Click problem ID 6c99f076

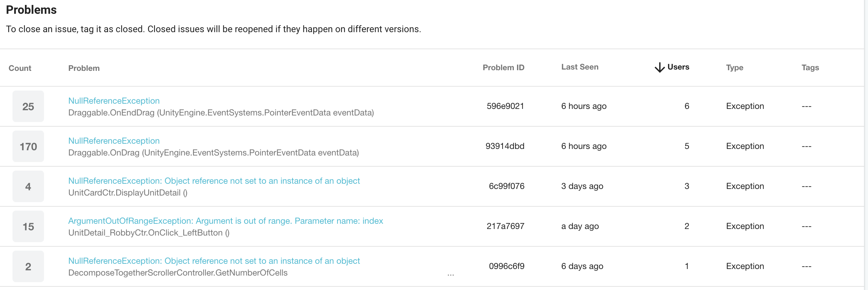506,186
